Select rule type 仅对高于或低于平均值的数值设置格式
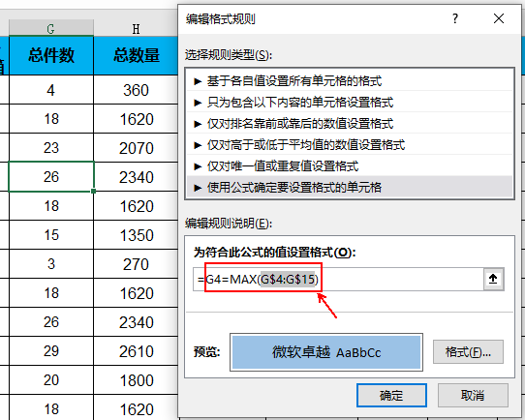This screenshot has width=525, height=420. pyautogui.click(x=350, y=145)
